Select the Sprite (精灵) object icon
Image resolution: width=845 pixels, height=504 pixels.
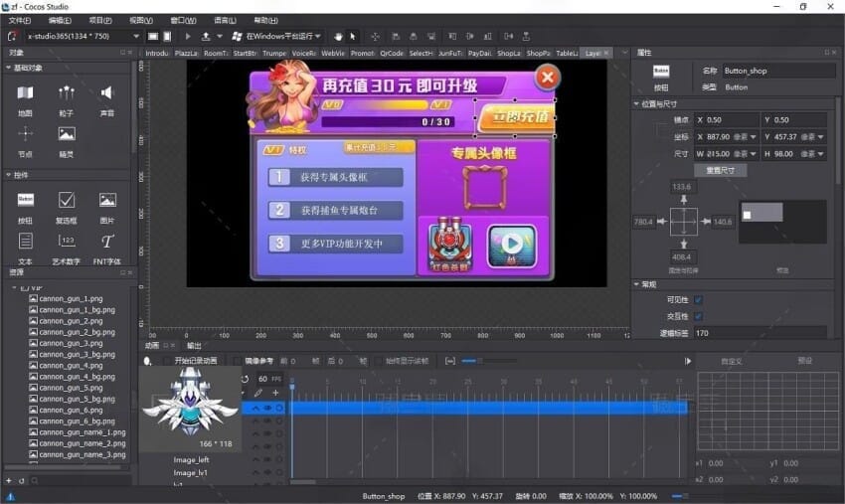point(67,134)
